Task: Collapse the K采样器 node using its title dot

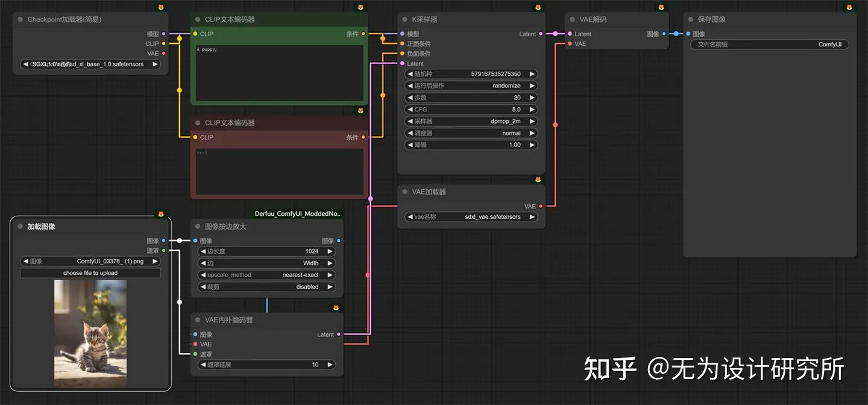Action: [404, 20]
